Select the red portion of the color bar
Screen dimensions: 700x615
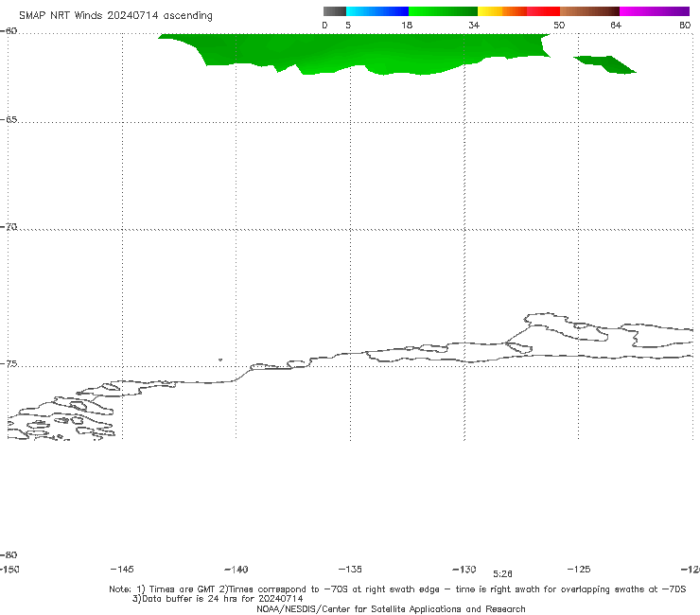pos(543,11)
